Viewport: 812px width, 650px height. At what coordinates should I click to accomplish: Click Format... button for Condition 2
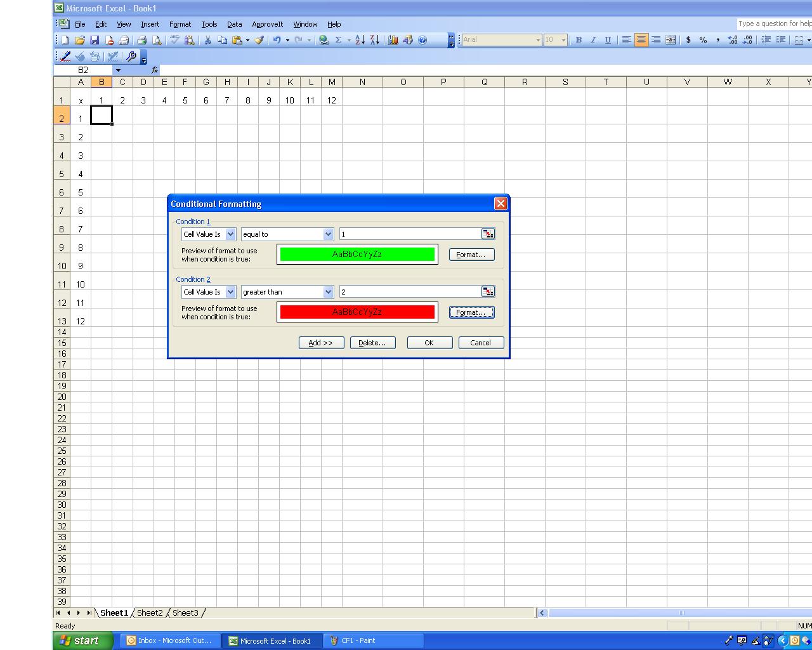(471, 312)
